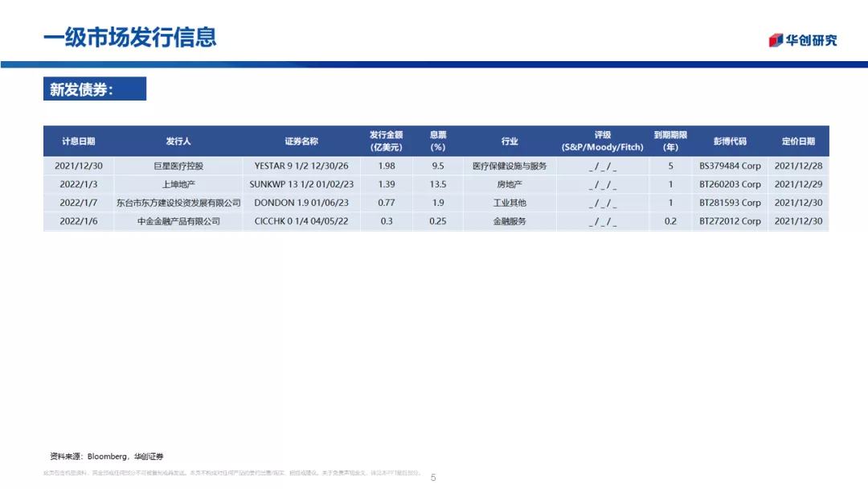The height and width of the screenshot is (489, 868).
Task: Click the 行业 column header
Action: pos(510,142)
